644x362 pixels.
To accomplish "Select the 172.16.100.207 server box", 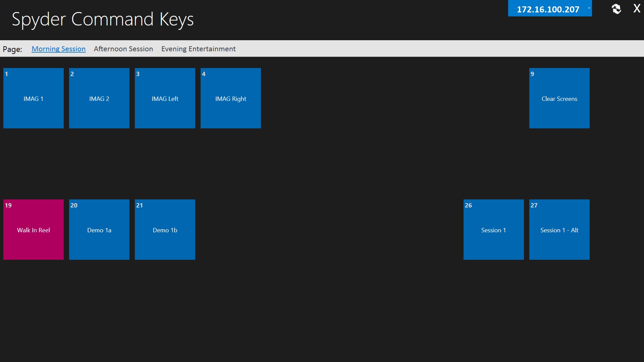I will coord(550,8).
